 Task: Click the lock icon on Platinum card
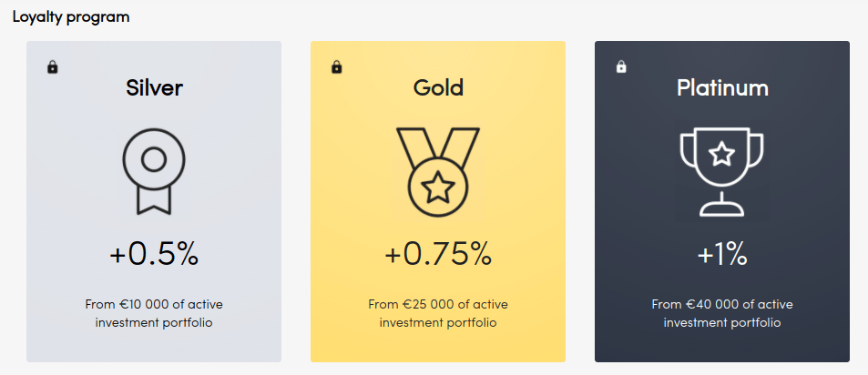coord(621,67)
